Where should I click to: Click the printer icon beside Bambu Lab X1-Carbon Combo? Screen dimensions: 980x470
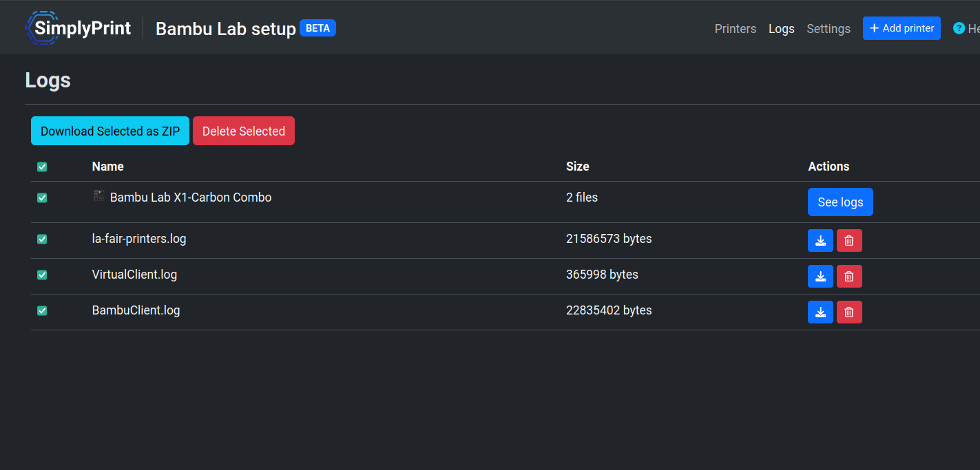[x=99, y=196]
